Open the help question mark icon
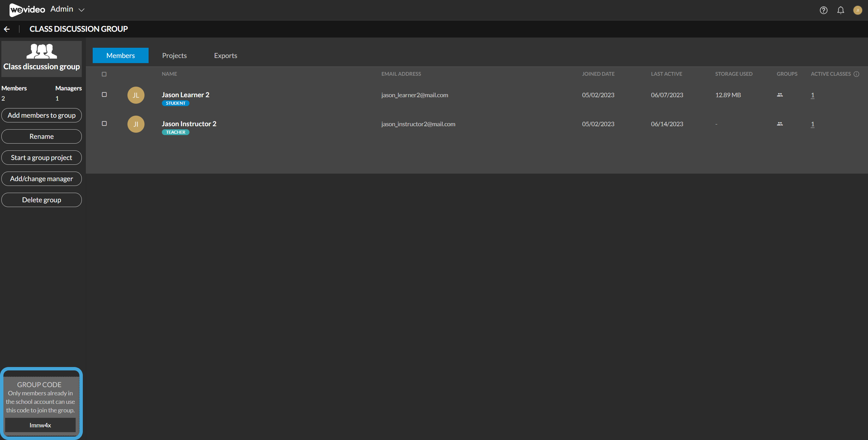 823,10
